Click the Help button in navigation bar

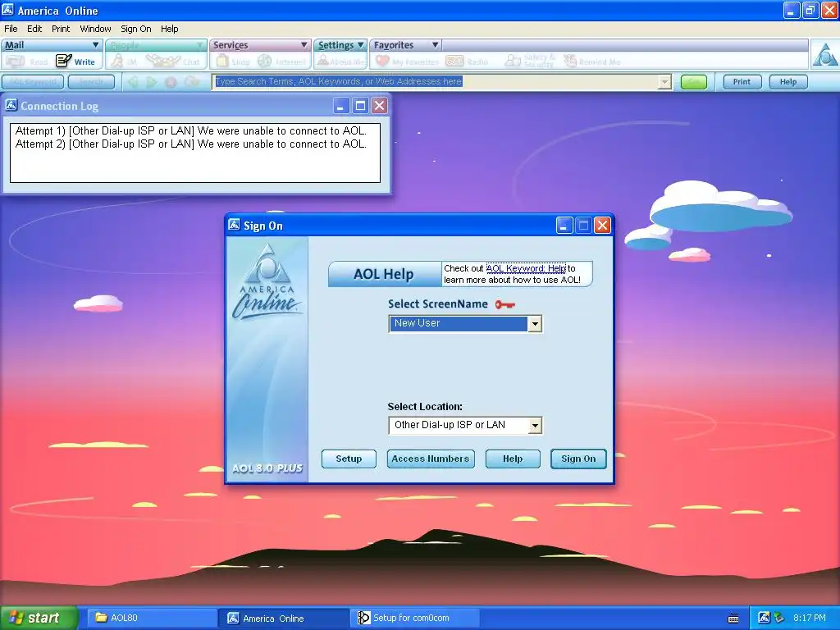[788, 82]
